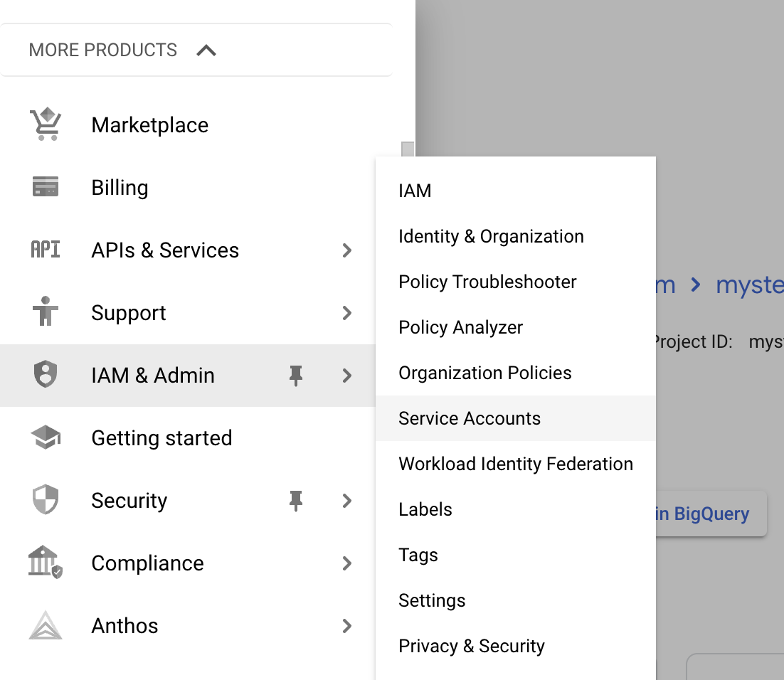This screenshot has height=680, width=784.
Task: Unpin Security from the navigation
Action: click(297, 501)
